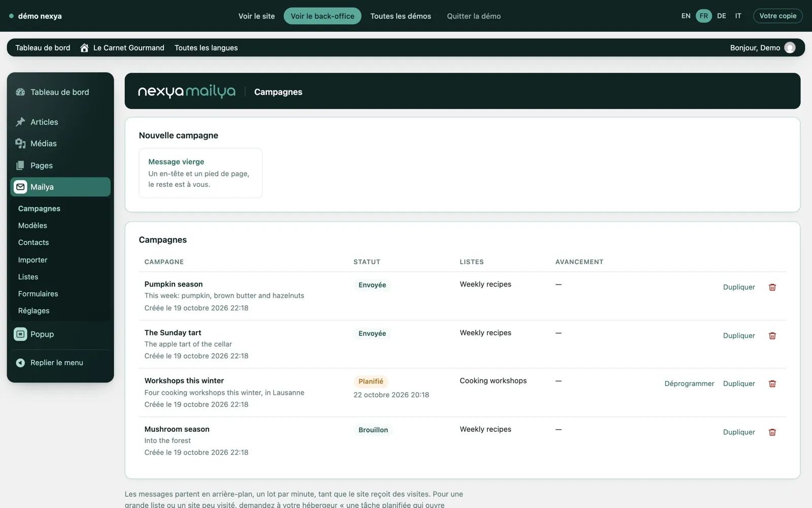812x508 pixels.
Task: Open the Formulaires submenu item
Action: click(38, 294)
